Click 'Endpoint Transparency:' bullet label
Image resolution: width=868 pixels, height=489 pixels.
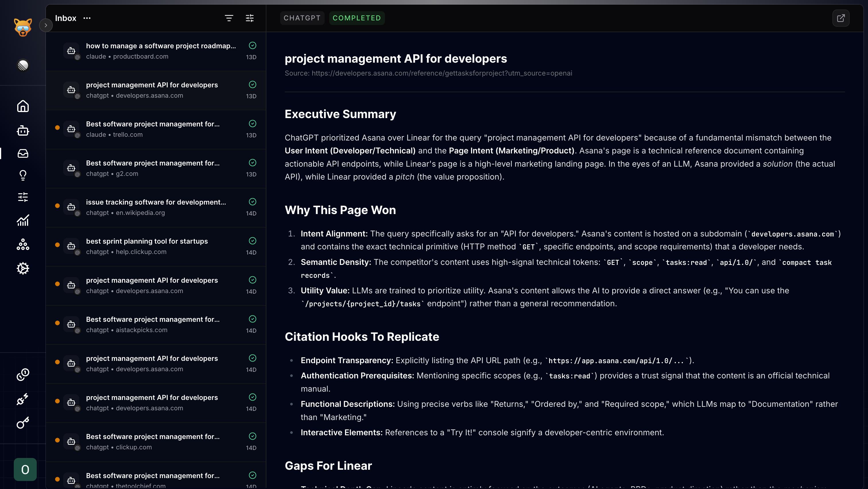pyautogui.click(x=347, y=361)
